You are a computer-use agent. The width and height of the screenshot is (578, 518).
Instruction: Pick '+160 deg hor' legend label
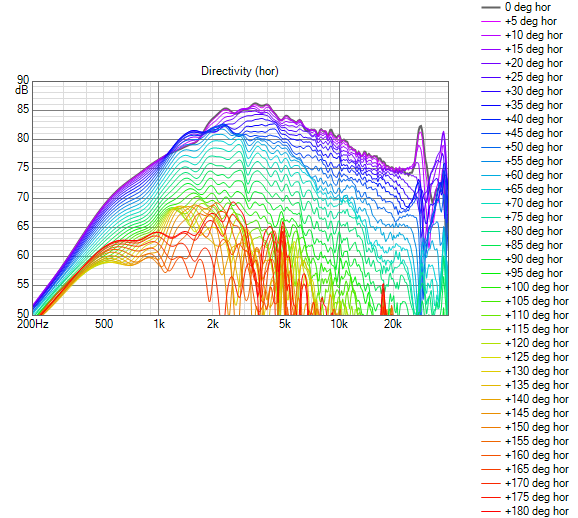coord(536,455)
